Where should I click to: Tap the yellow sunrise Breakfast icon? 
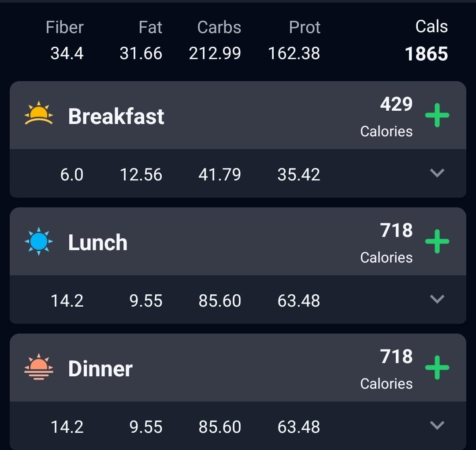[x=38, y=113]
